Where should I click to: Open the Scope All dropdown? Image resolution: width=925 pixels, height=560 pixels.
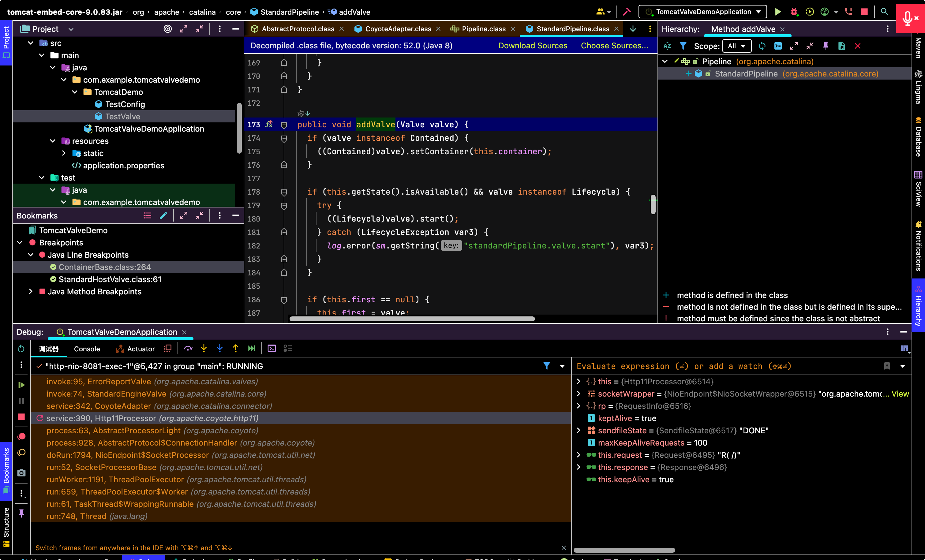pos(736,46)
